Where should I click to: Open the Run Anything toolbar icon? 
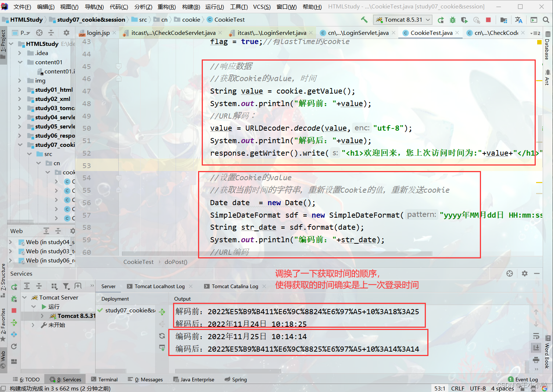pyautogui.click(x=534, y=20)
